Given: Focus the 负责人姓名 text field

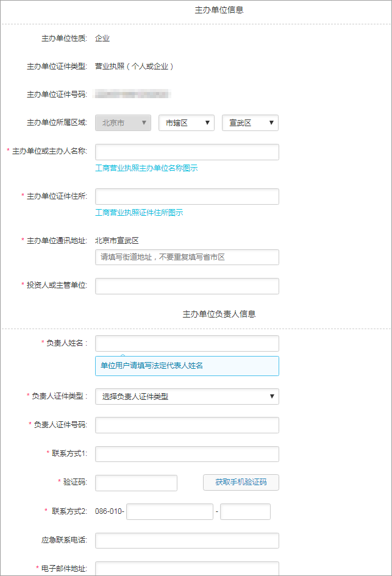Looking at the screenshot, I should click(187, 343).
